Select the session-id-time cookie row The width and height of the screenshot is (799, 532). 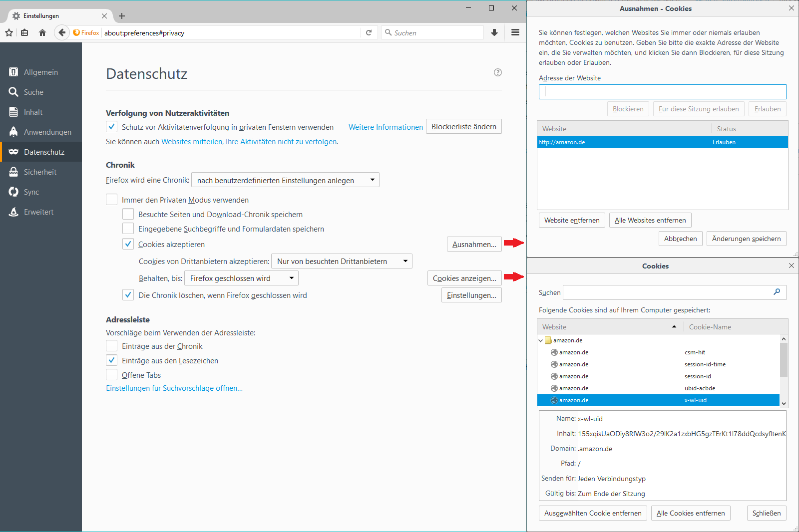[658, 364]
